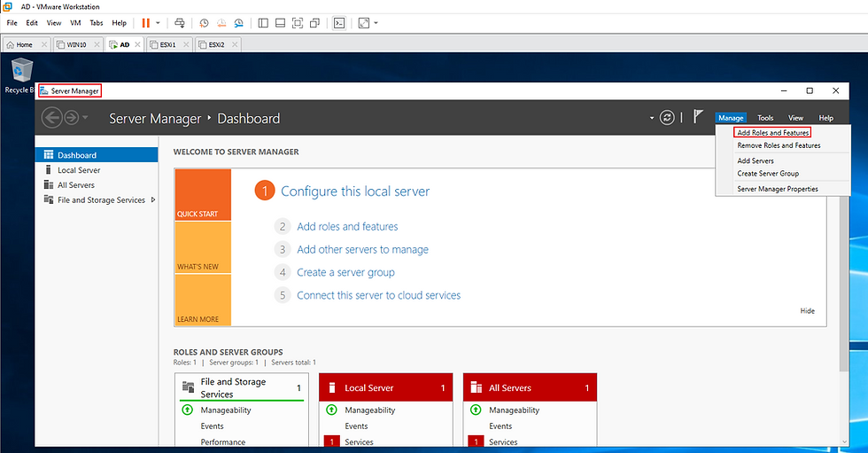
Task: Click the VMware pause button
Action: tap(145, 23)
